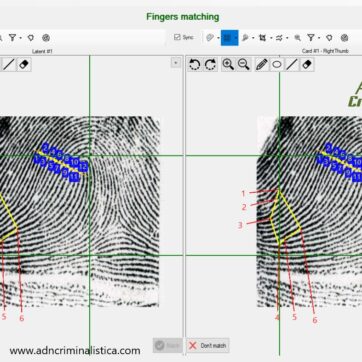This screenshot has height=362, width=362.
Task: Open the filter tool in the left toolbar
Action: pos(12,38)
